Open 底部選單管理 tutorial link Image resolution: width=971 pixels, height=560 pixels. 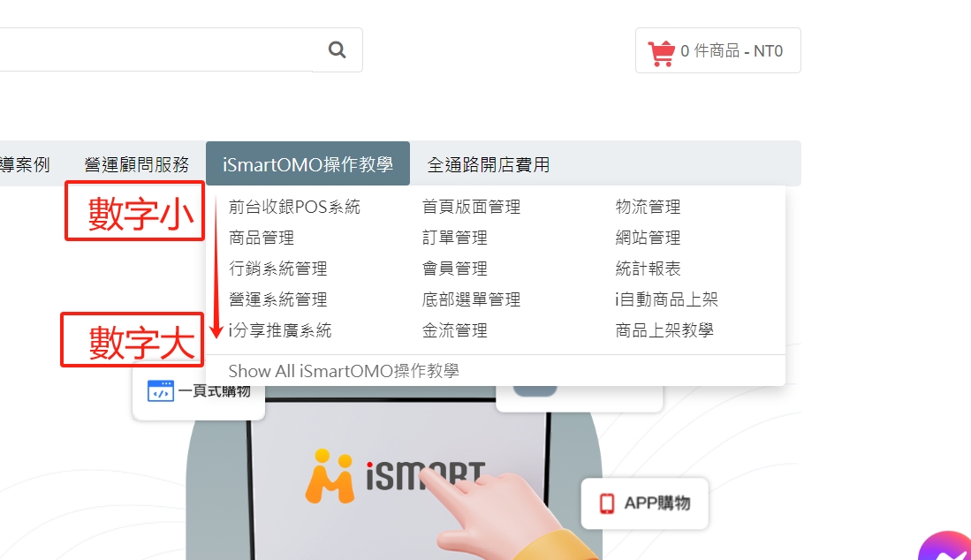471,299
